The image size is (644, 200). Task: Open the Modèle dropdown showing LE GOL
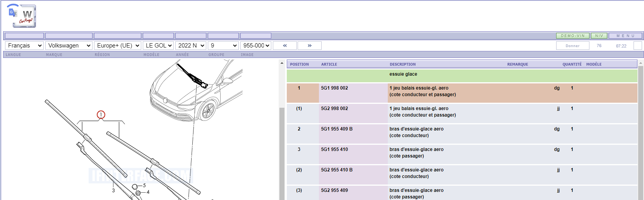(158, 46)
